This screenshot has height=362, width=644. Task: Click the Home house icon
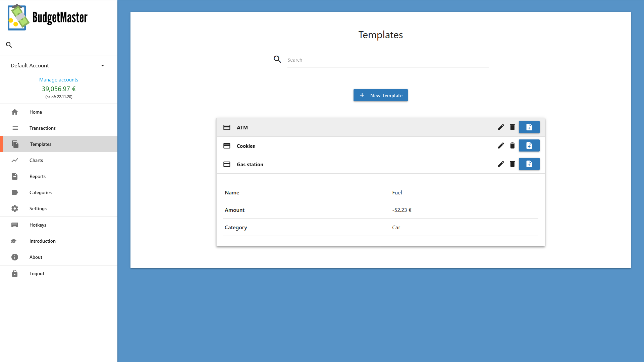tap(15, 112)
